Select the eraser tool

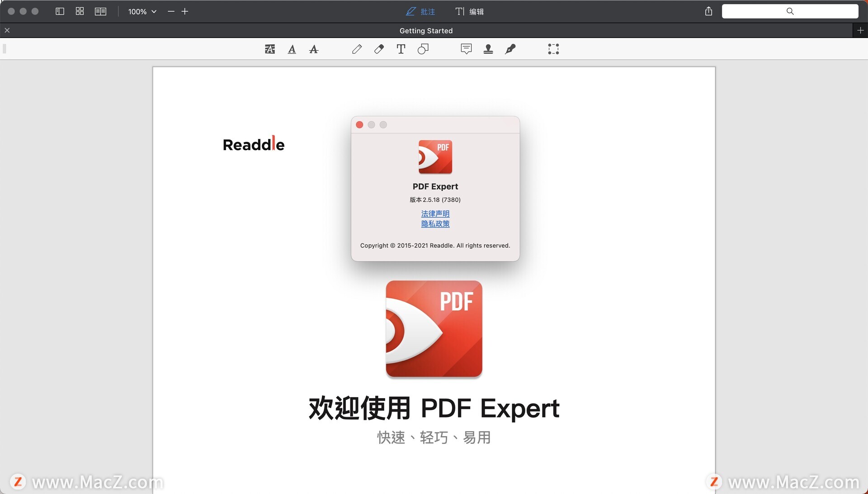pos(379,49)
